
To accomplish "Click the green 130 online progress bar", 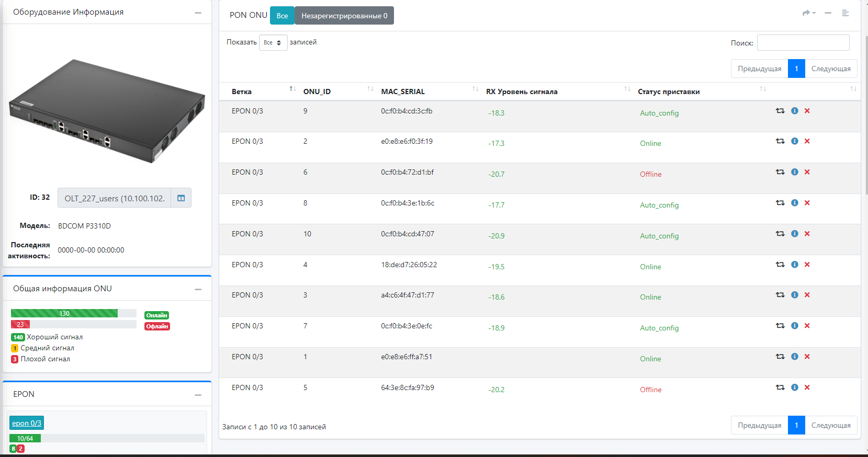I will [x=64, y=314].
